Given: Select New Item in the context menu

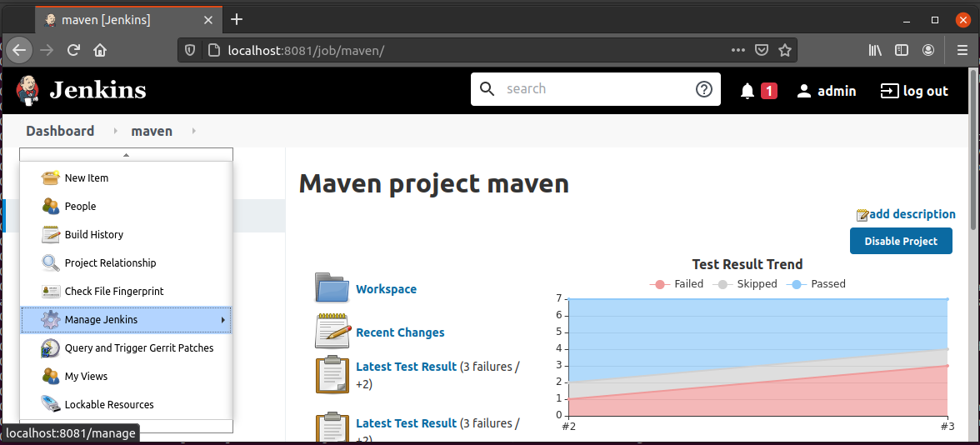Looking at the screenshot, I should pos(127,178).
